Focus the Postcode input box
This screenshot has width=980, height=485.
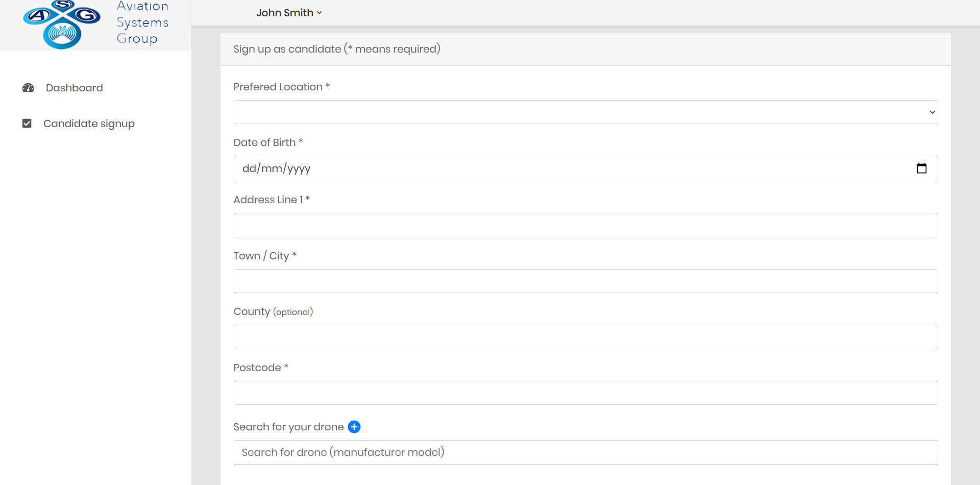point(585,393)
